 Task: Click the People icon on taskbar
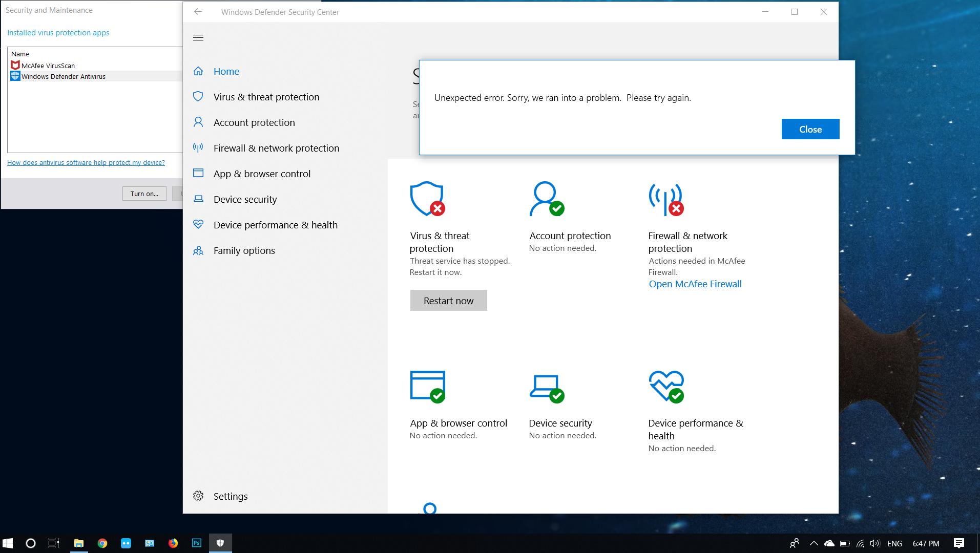click(795, 543)
